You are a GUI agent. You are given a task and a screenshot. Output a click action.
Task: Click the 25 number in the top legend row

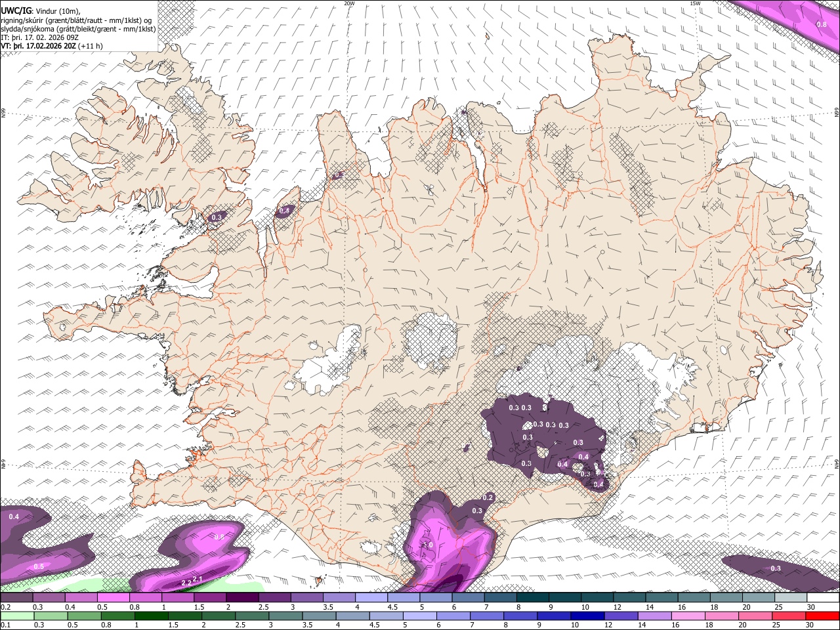[x=778, y=607]
